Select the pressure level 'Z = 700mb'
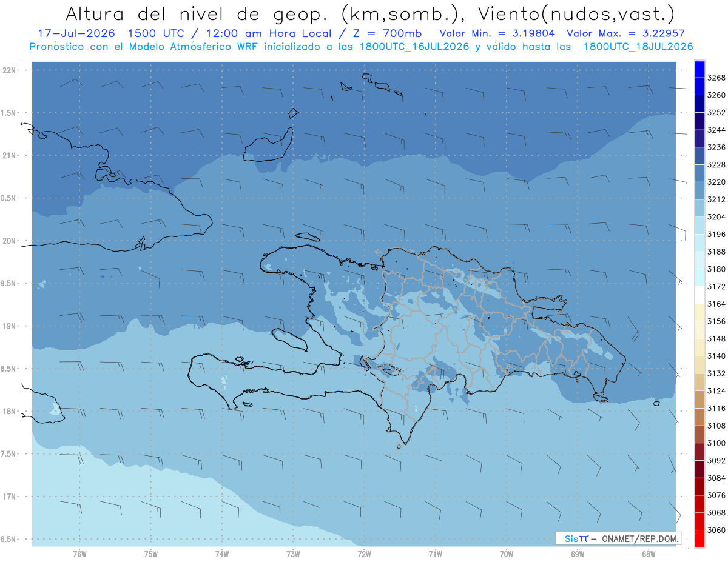Image resolution: width=728 pixels, height=562 pixels. pos(388,33)
